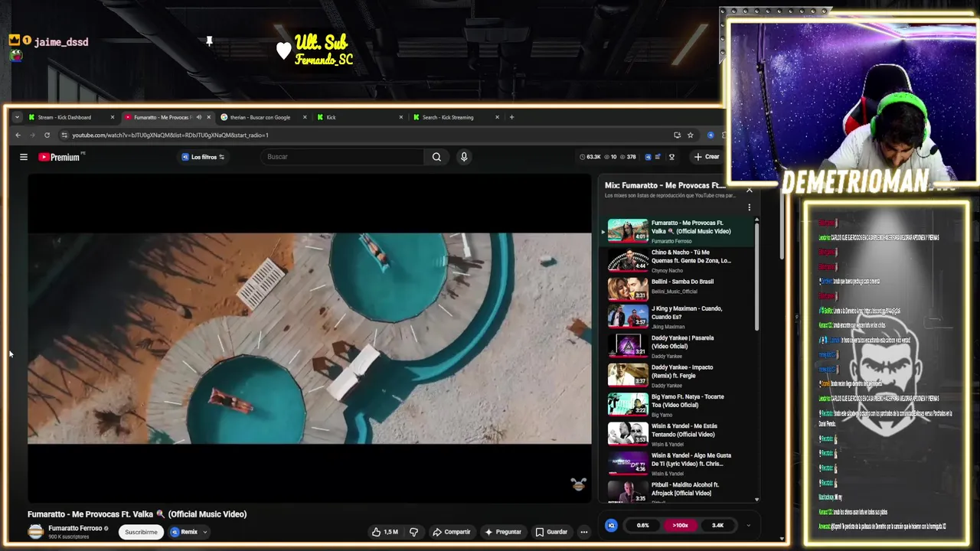Image resolution: width=980 pixels, height=551 pixels.
Task: Click the Guardar save button
Action: 551,532
